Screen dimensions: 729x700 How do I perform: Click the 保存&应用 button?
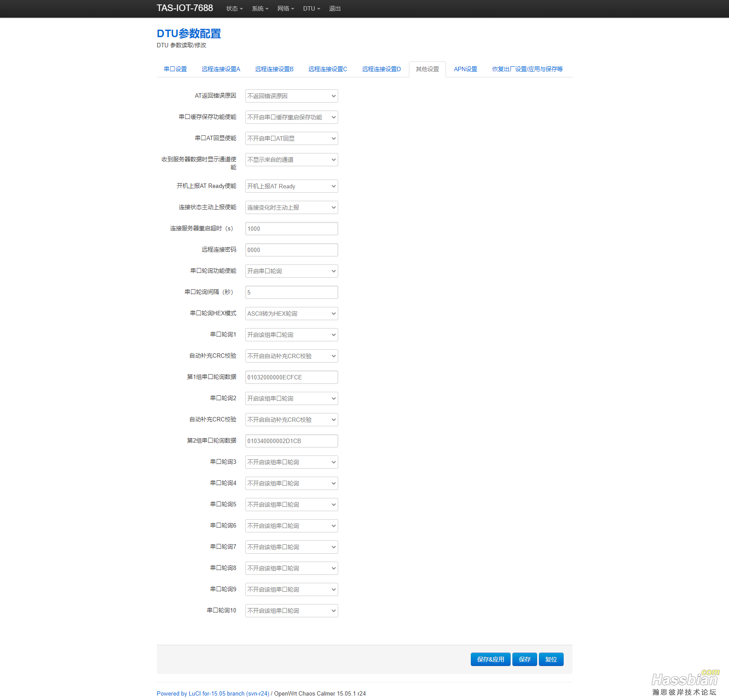coord(490,659)
